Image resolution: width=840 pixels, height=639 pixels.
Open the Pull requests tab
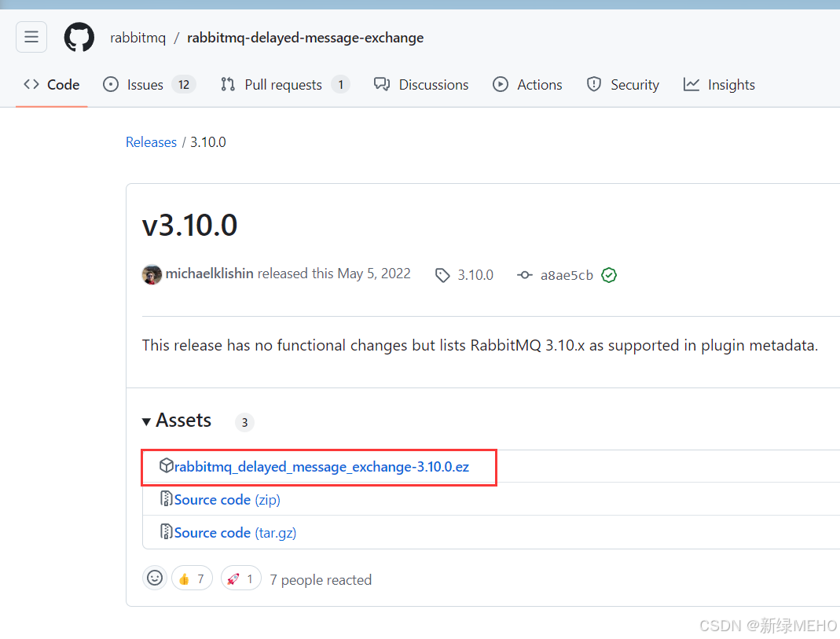tap(284, 85)
